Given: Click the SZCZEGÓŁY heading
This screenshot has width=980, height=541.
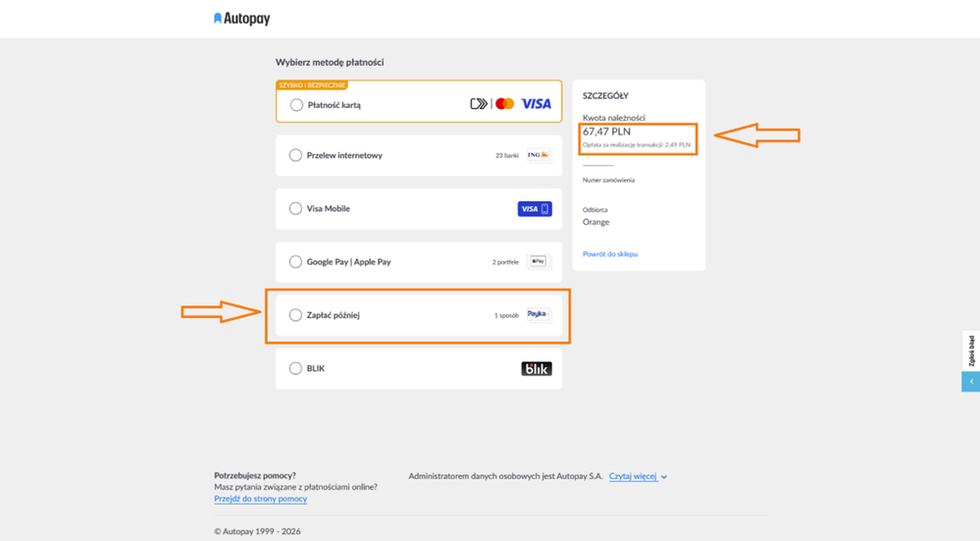Looking at the screenshot, I should pos(605,95).
